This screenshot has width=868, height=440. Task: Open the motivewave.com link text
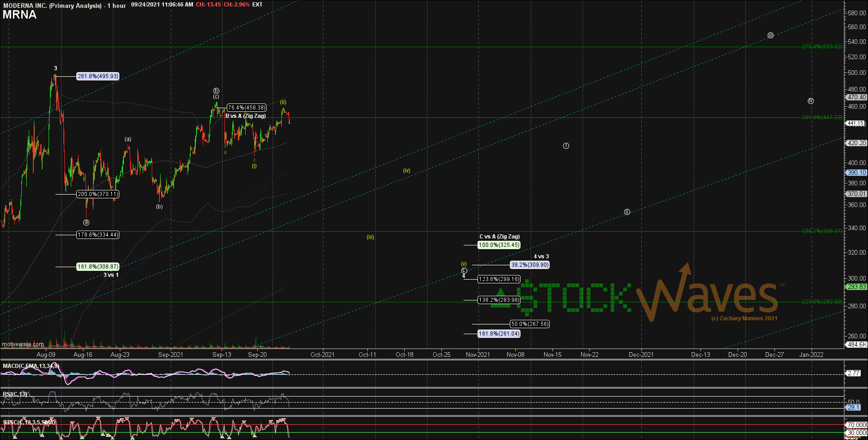click(23, 344)
